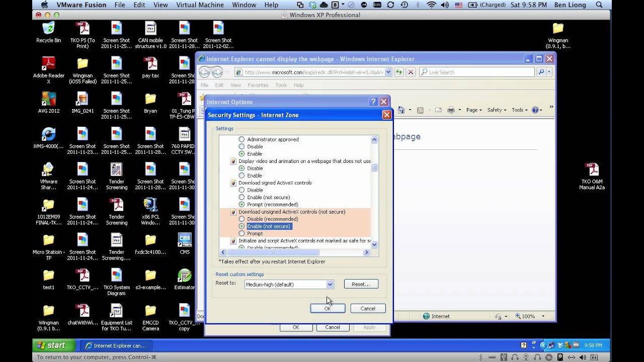Open the Window menu in Mac menu bar
644x362 pixels.
244,5
